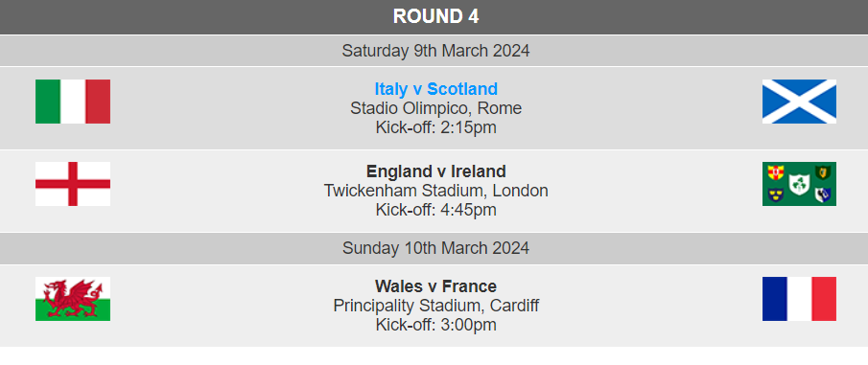Select the England v Ireland fixture title
This screenshot has width=868, height=365.
(435, 171)
